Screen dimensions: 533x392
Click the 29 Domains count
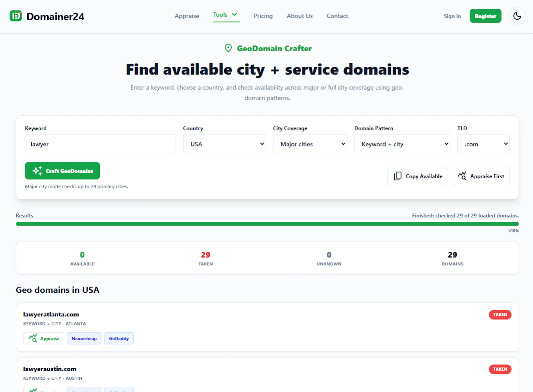coord(452,255)
